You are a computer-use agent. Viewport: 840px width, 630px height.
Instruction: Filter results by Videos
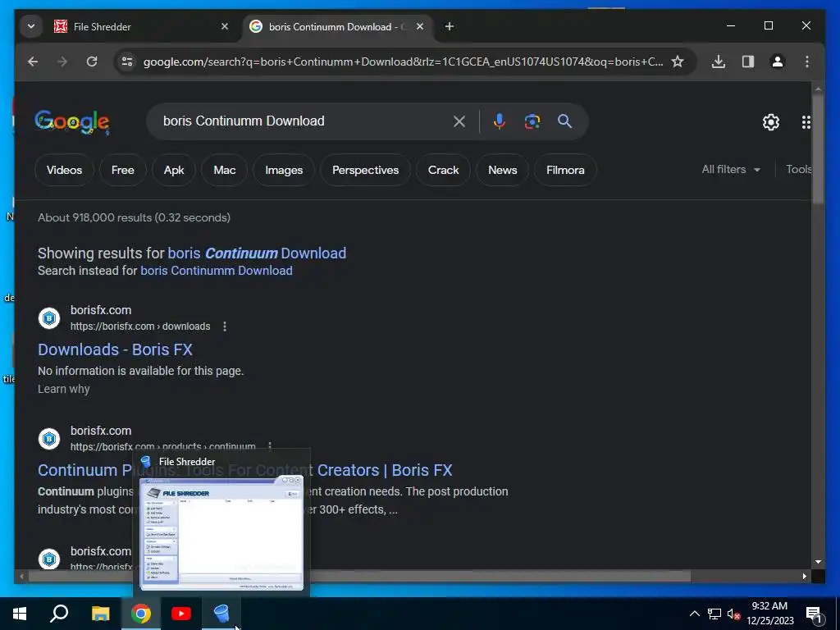pyautogui.click(x=64, y=170)
